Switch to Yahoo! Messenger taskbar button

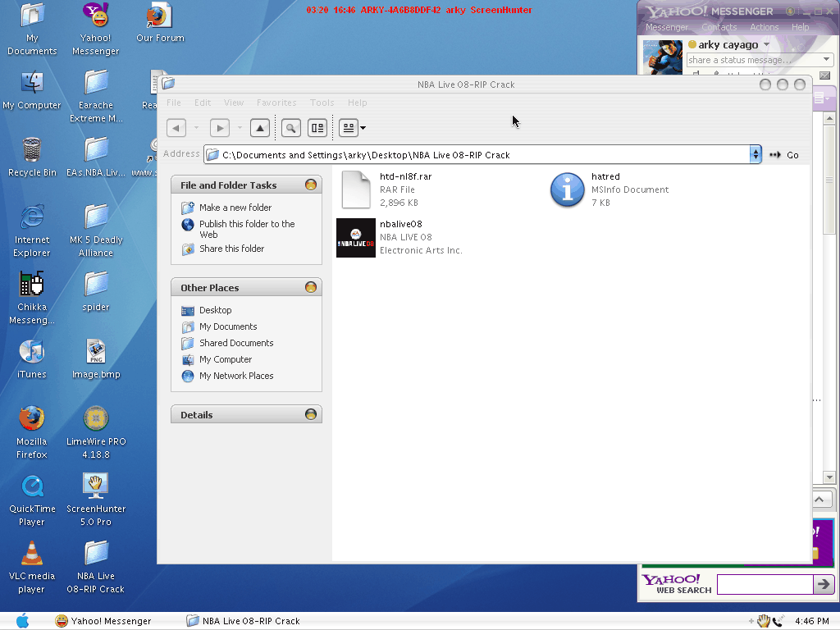coord(104,621)
